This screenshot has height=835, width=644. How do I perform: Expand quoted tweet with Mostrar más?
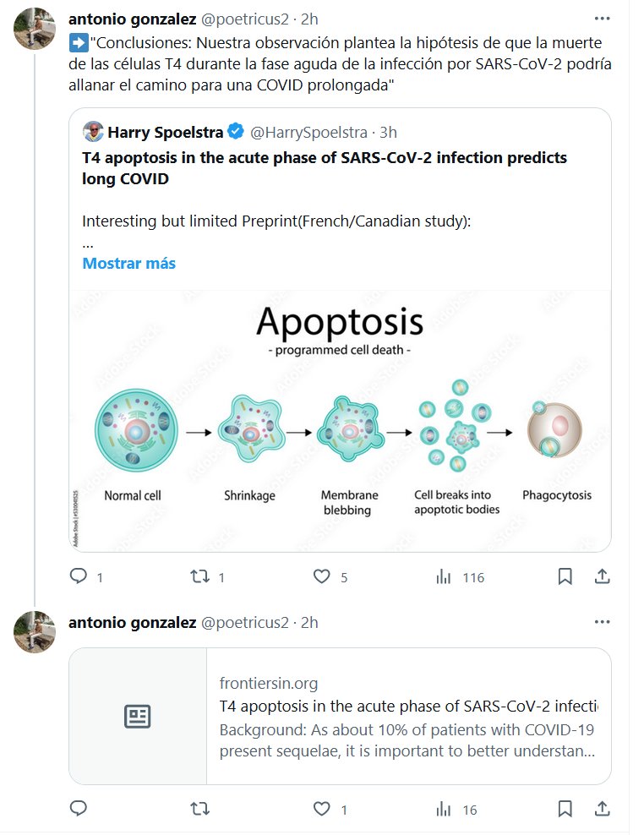(x=128, y=263)
